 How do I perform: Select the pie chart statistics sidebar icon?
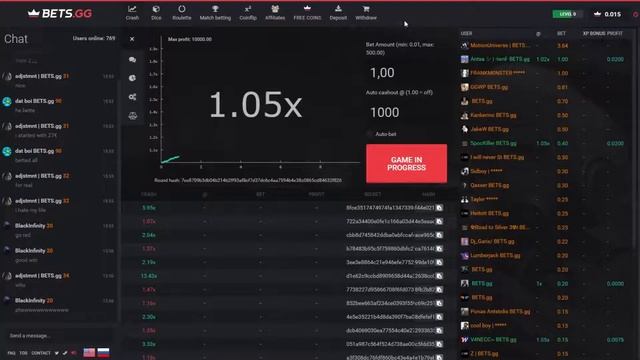[132, 78]
